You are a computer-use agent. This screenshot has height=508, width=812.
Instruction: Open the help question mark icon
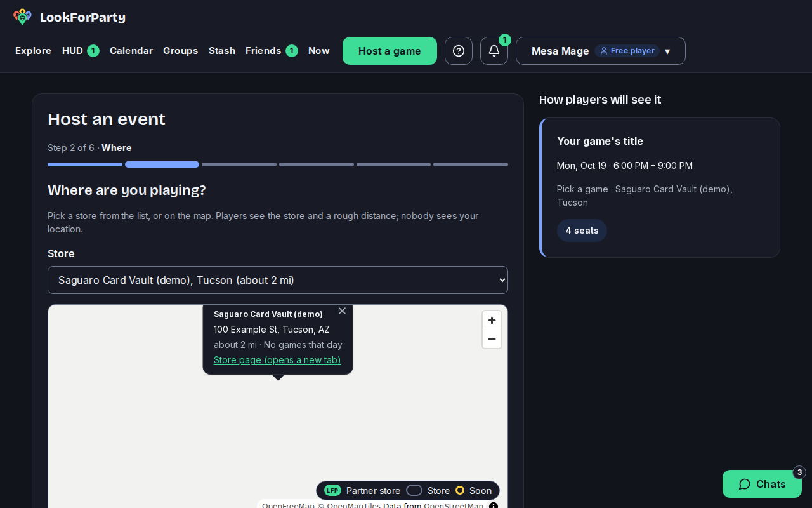click(459, 51)
